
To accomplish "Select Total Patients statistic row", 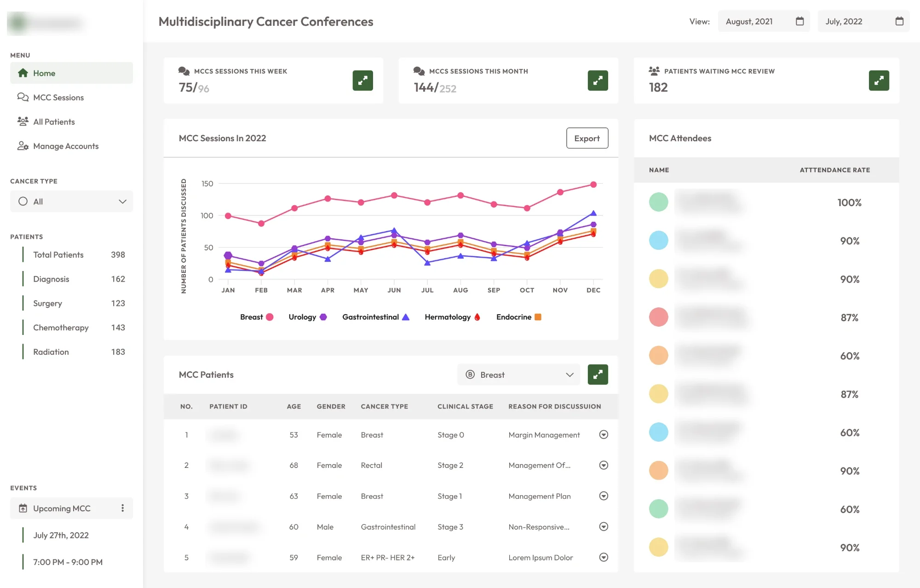I will 74,254.
